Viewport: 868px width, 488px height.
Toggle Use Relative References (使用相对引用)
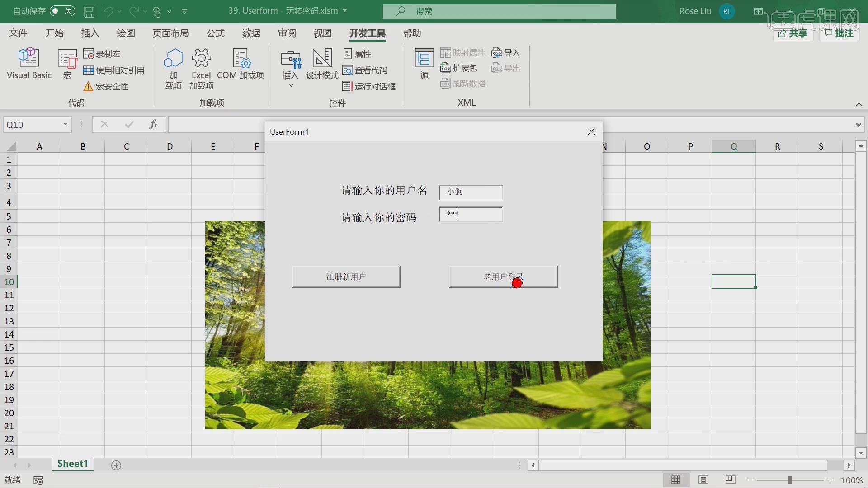pyautogui.click(x=114, y=70)
